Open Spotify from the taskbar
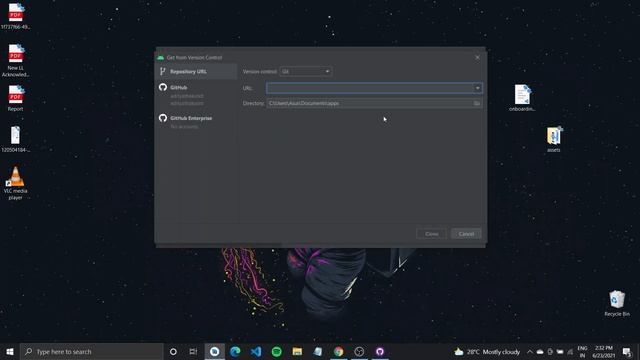 (x=276, y=351)
